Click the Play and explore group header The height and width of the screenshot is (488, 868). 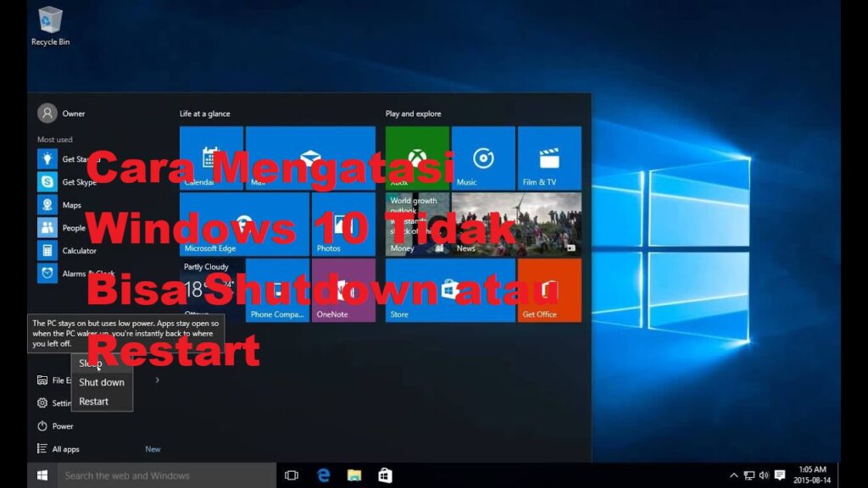point(414,114)
